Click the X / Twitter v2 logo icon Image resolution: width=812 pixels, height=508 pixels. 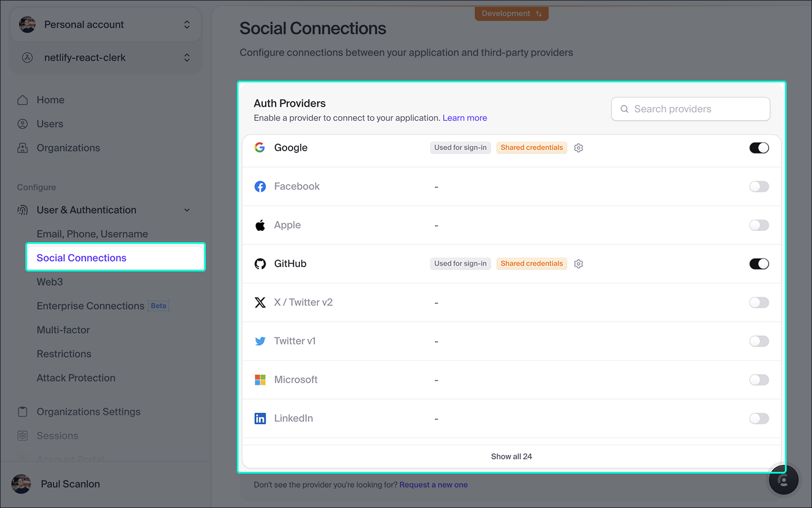click(260, 303)
